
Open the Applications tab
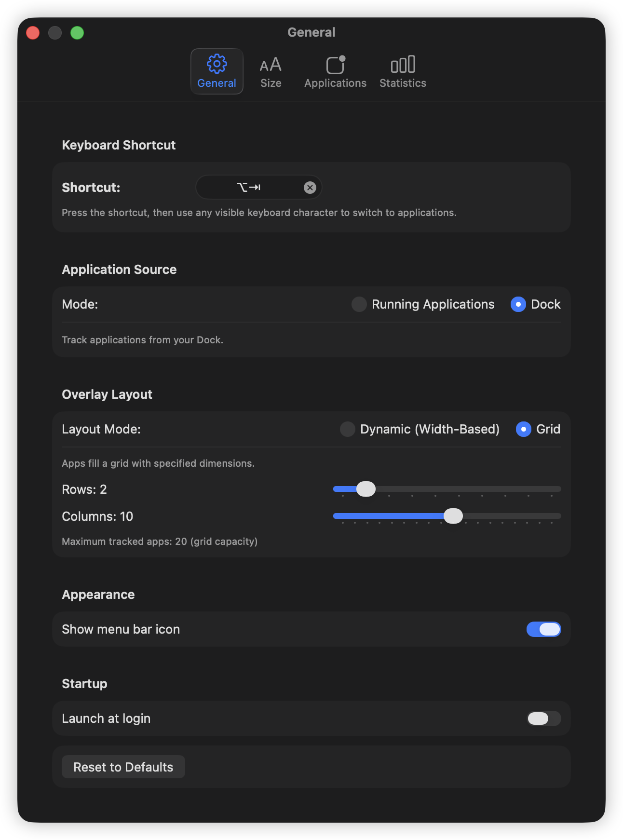tap(335, 71)
